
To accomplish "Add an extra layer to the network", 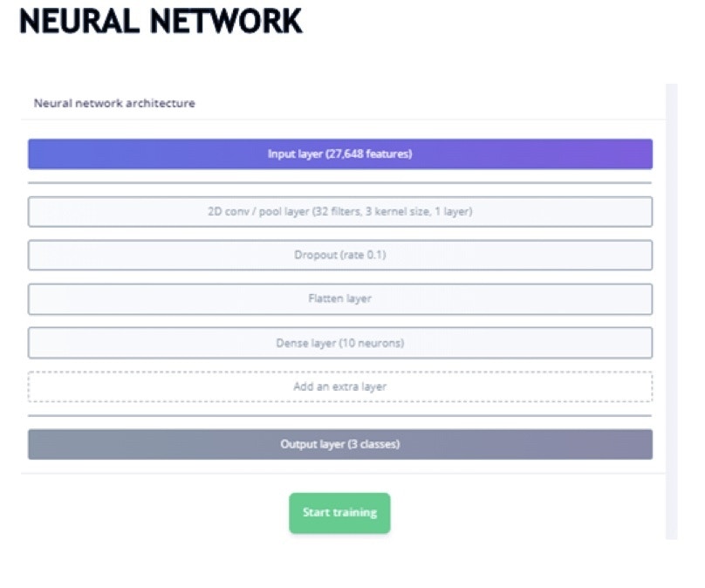I will (340, 386).
